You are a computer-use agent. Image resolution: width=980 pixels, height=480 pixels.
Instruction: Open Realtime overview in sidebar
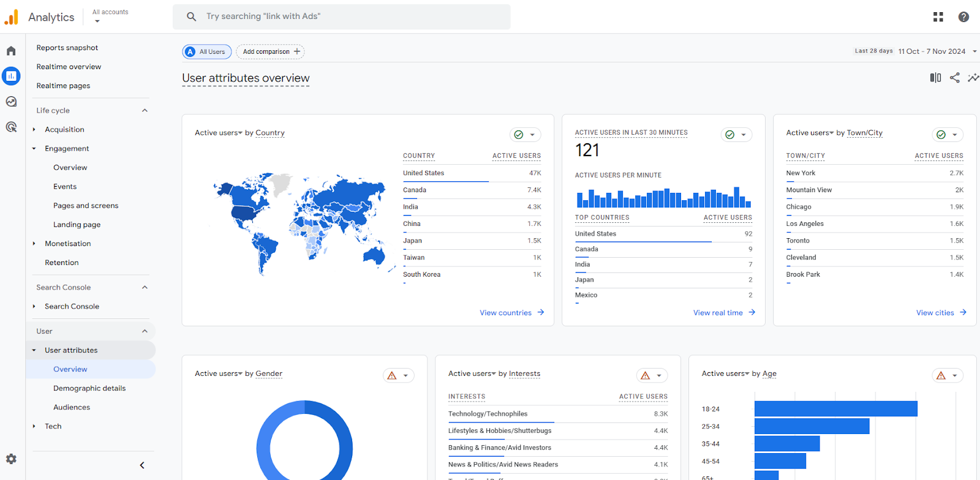point(69,67)
